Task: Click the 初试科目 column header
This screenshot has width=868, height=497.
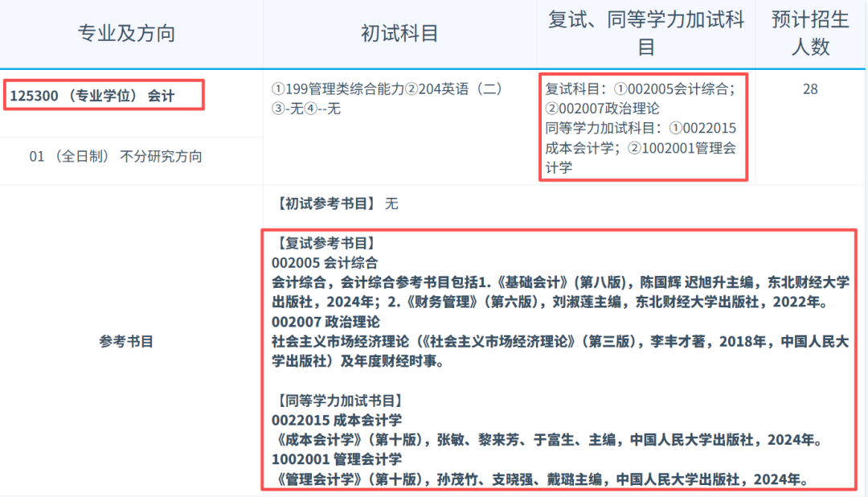Action: pos(399,33)
